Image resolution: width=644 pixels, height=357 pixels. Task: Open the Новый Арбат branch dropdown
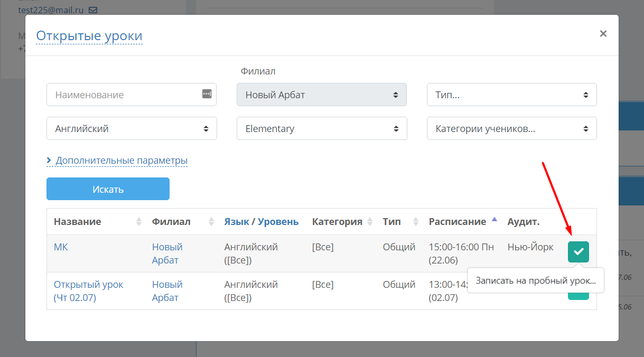322,95
